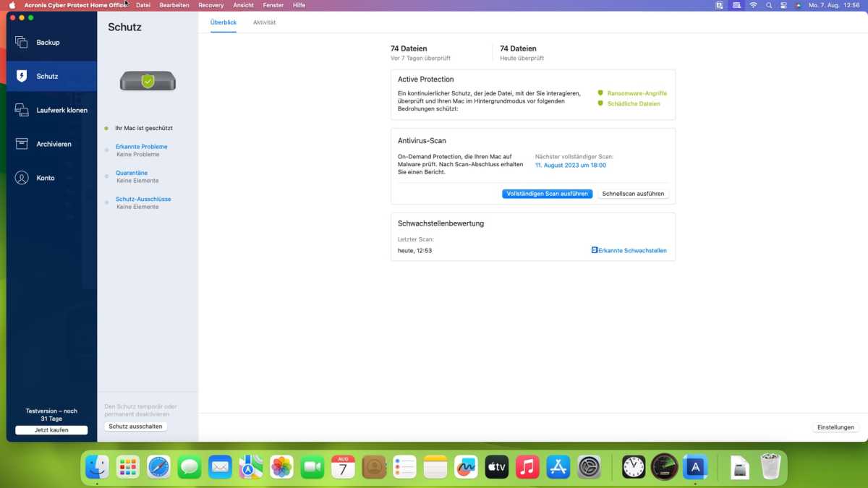Click the Jetzt kaufen button
The width and height of the screenshot is (868, 488).
click(x=51, y=430)
